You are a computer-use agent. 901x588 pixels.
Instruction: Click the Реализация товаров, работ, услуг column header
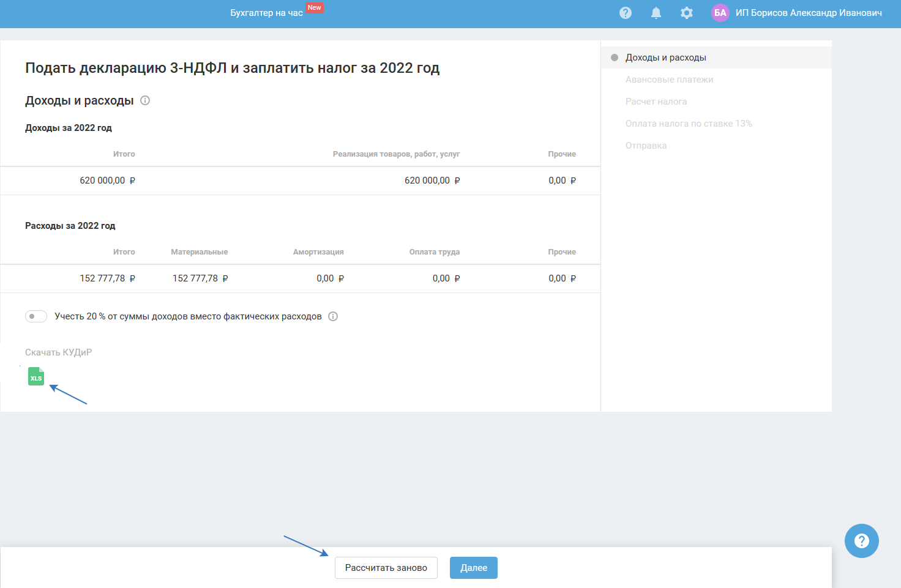[x=396, y=154]
